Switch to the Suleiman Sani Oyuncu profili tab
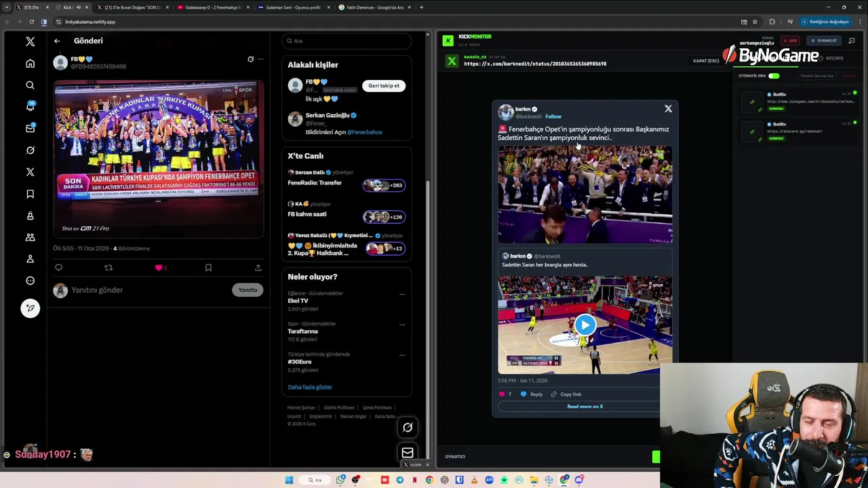Viewport: 868px width, 488px height. point(294,7)
